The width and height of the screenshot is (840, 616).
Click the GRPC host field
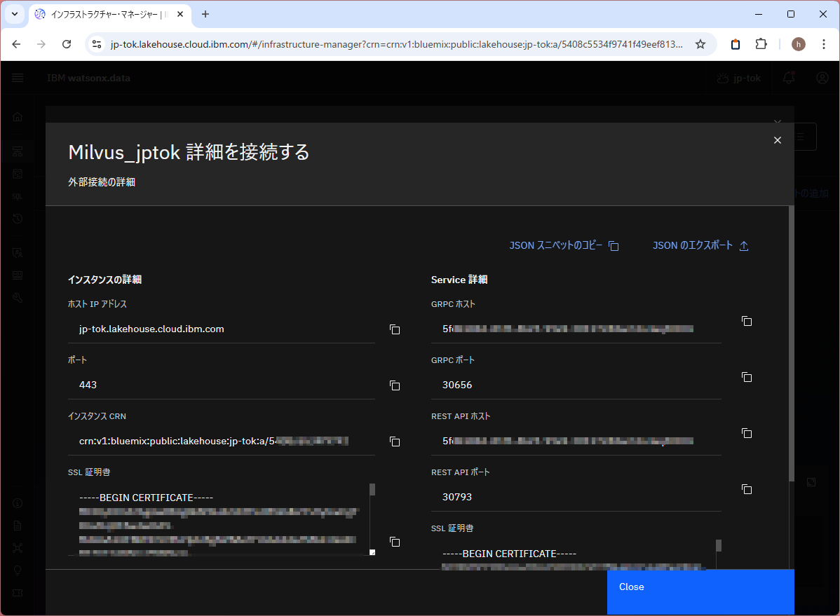point(576,329)
